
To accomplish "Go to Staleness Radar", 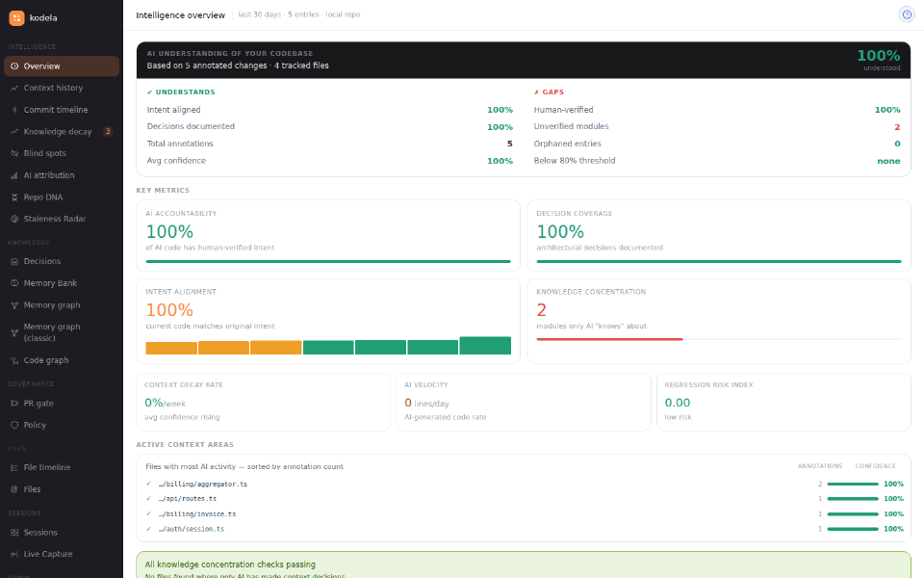I will pos(62,219).
